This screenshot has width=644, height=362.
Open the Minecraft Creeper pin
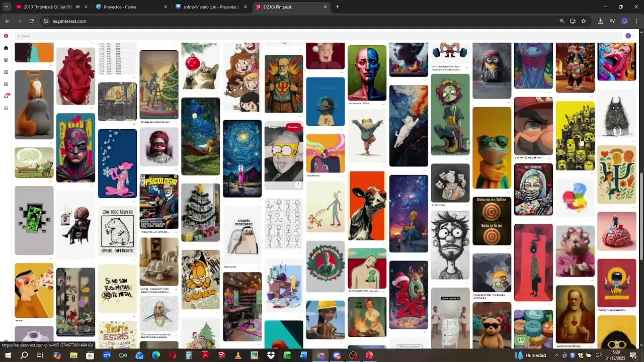pos(34,221)
